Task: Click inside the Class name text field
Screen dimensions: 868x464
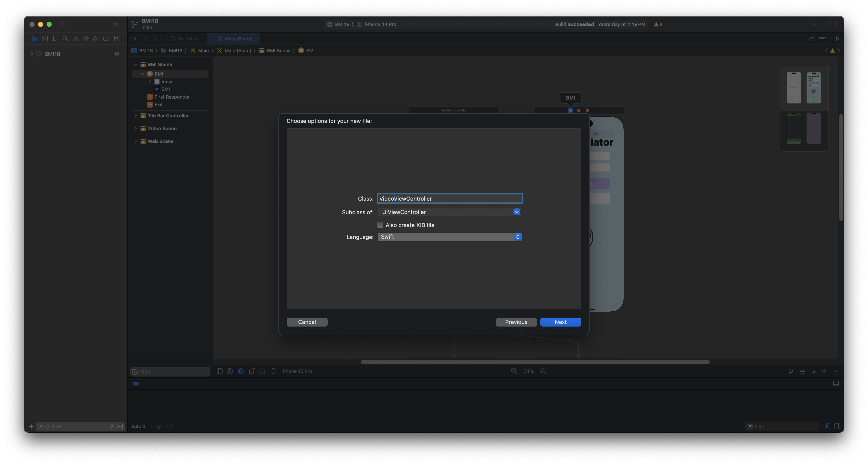Action: tap(450, 199)
